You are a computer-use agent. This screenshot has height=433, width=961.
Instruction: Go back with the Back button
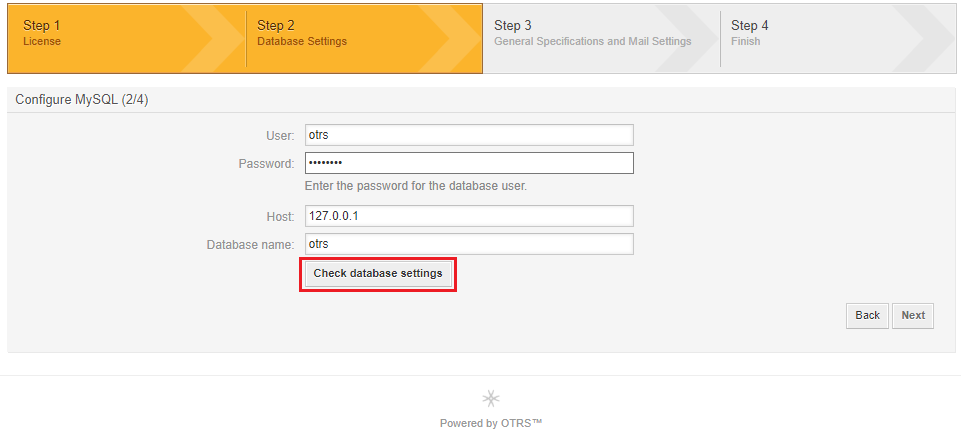tap(867, 315)
